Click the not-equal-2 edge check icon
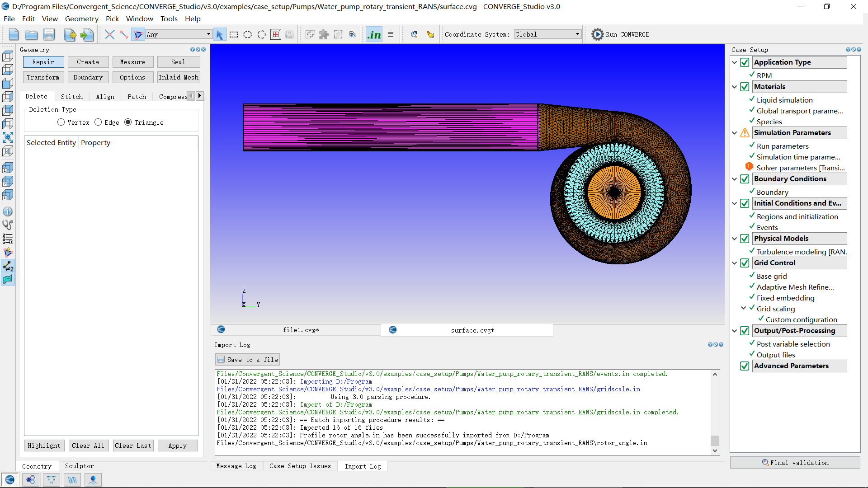Image resolution: width=868 pixels, height=488 pixels. [8, 266]
